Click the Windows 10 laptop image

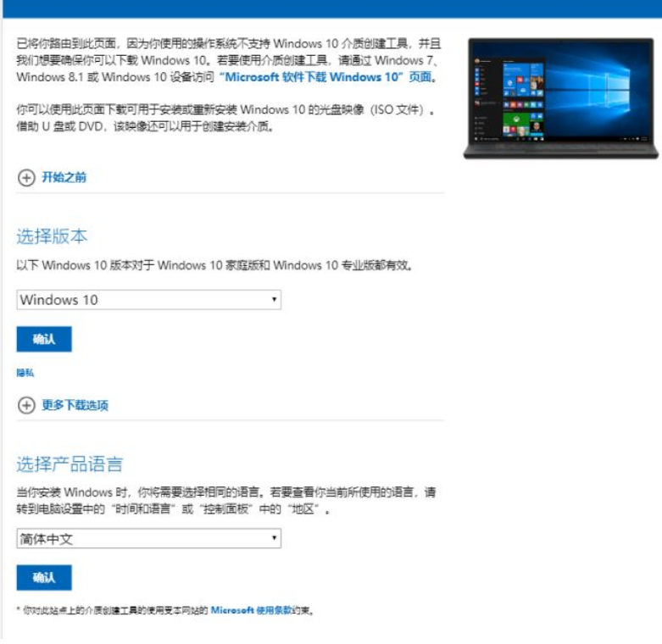tap(560, 98)
